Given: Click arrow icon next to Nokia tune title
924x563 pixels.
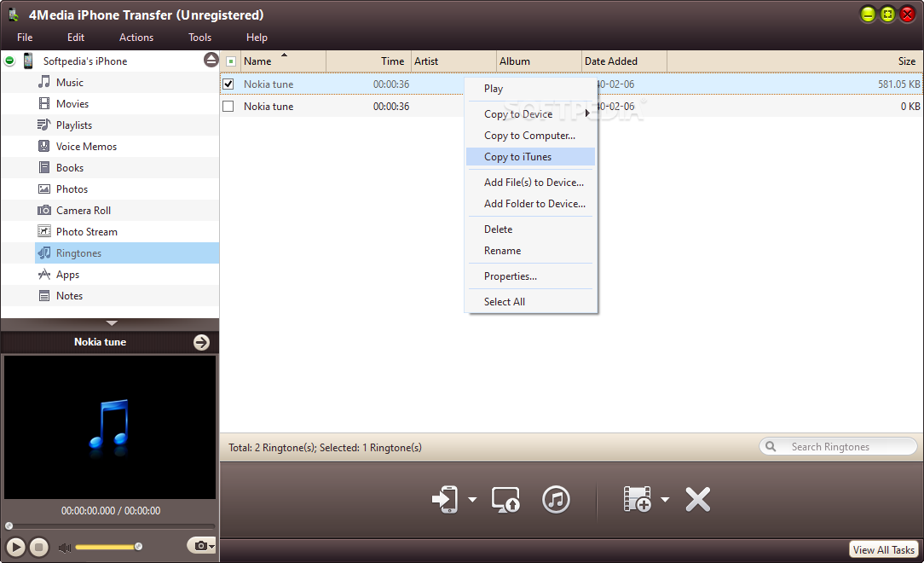Looking at the screenshot, I should click(x=201, y=343).
